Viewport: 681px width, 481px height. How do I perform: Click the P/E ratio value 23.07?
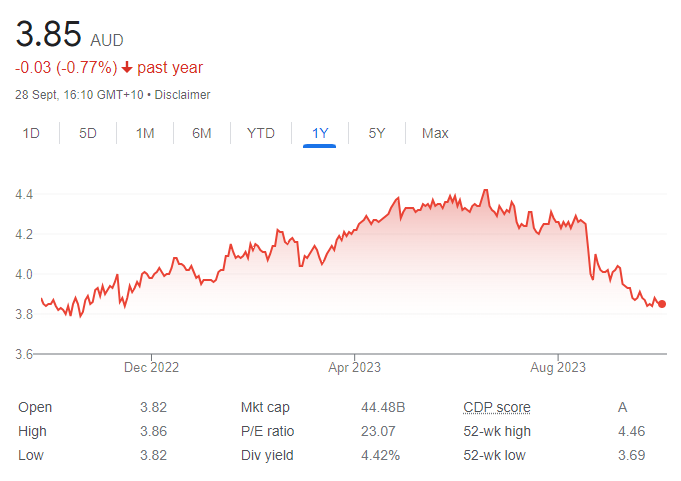[378, 431]
